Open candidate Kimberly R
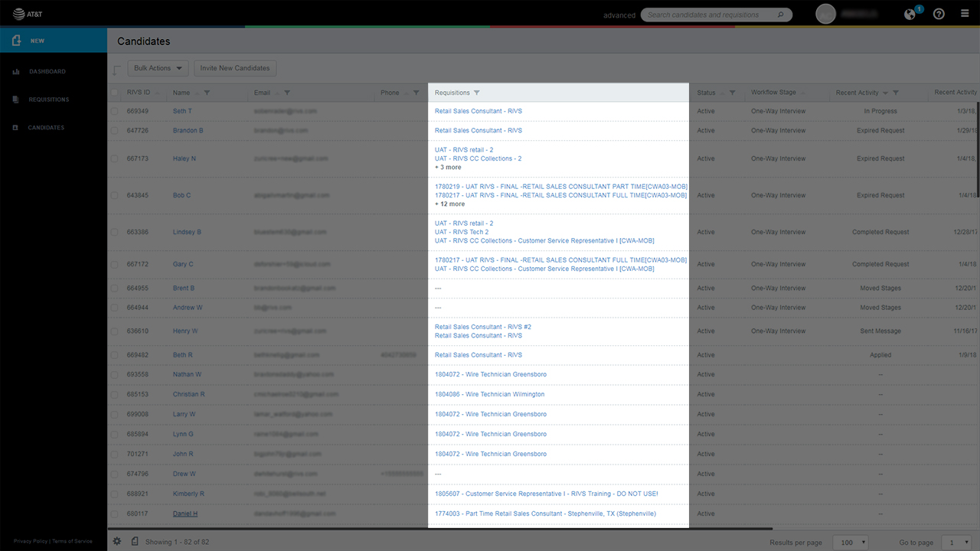The image size is (980, 551). coord(189,494)
